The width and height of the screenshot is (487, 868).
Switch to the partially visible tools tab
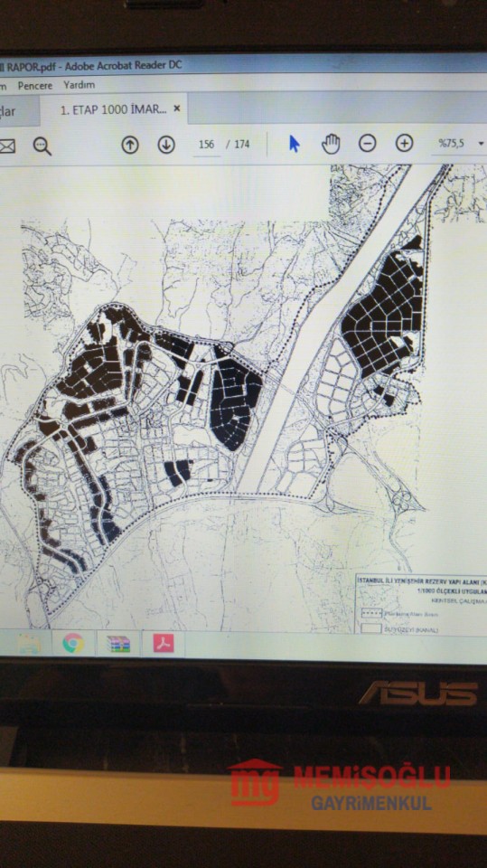[x=18, y=110]
